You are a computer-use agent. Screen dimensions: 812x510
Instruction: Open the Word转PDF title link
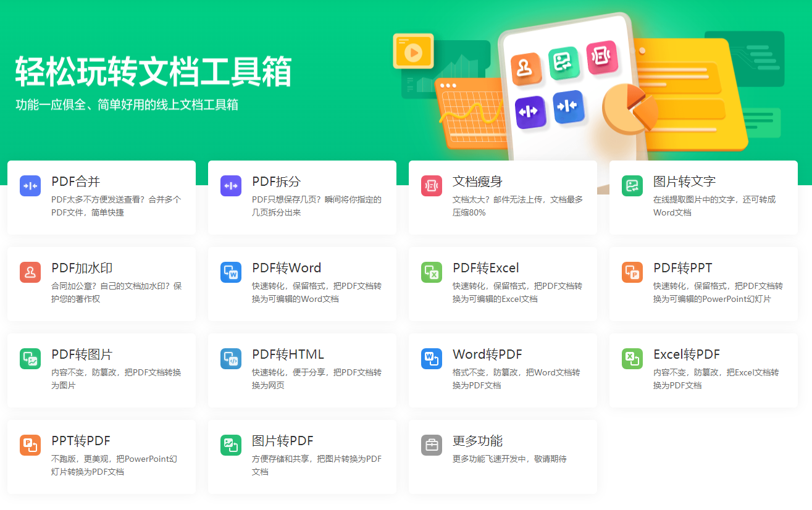[x=487, y=354]
